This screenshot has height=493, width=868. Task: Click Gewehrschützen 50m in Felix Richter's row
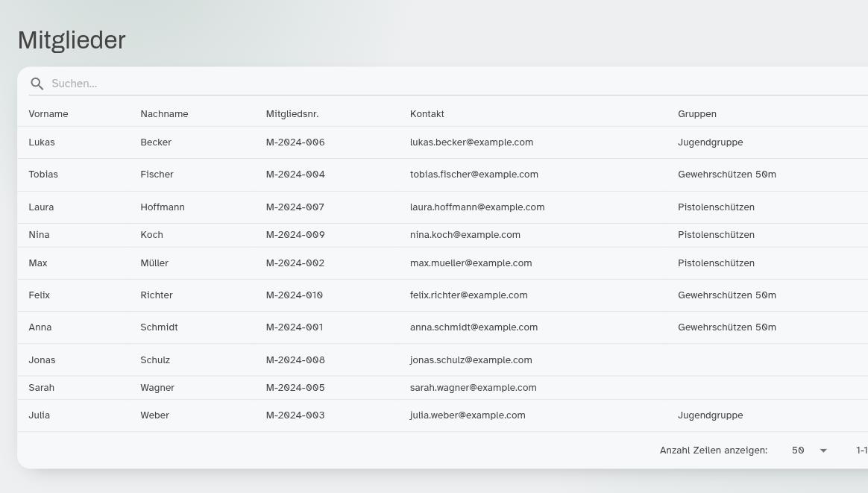[727, 295]
